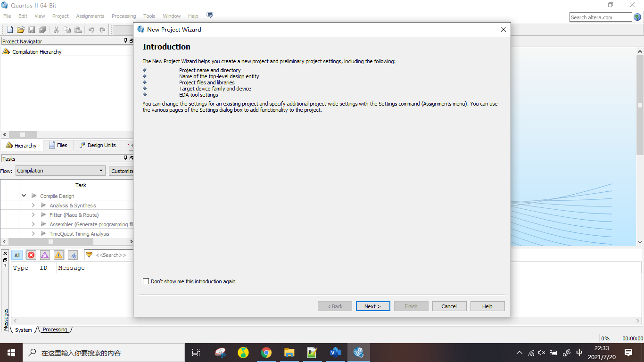Click the Save toolbar icon
The height and width of the screenshot is (362, 644).
click(x=32, y=30)
